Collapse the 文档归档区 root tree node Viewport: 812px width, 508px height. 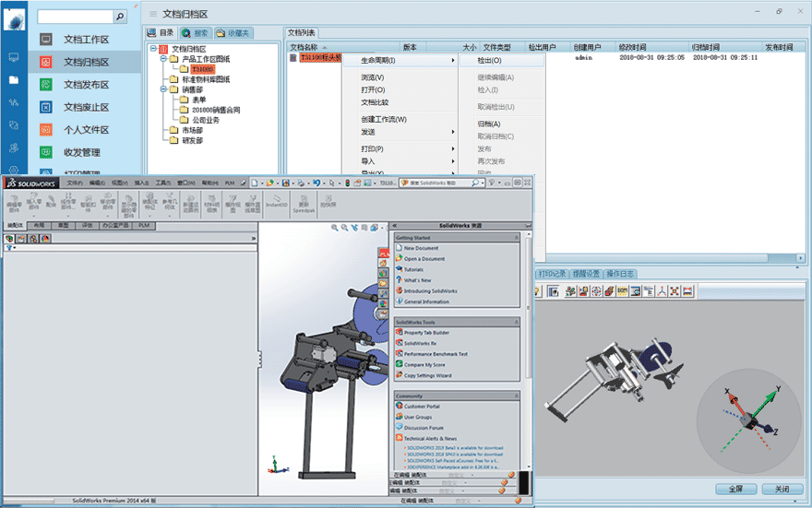153,49
